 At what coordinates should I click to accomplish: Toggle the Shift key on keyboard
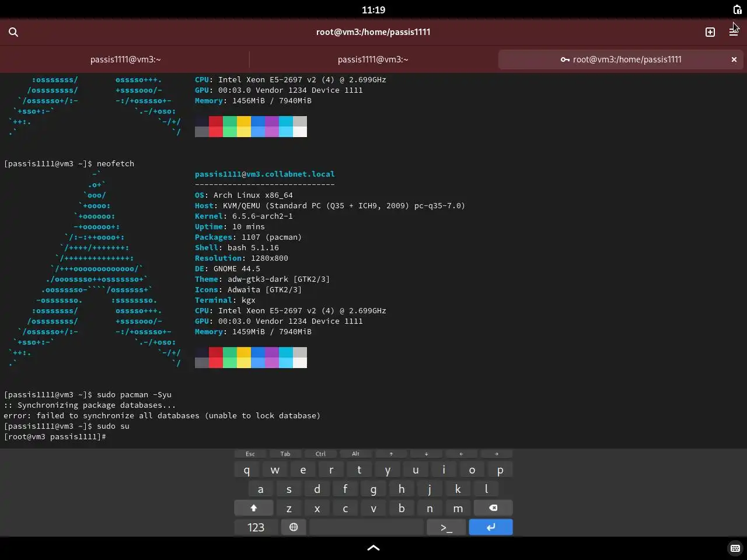(x=254, y=508)
